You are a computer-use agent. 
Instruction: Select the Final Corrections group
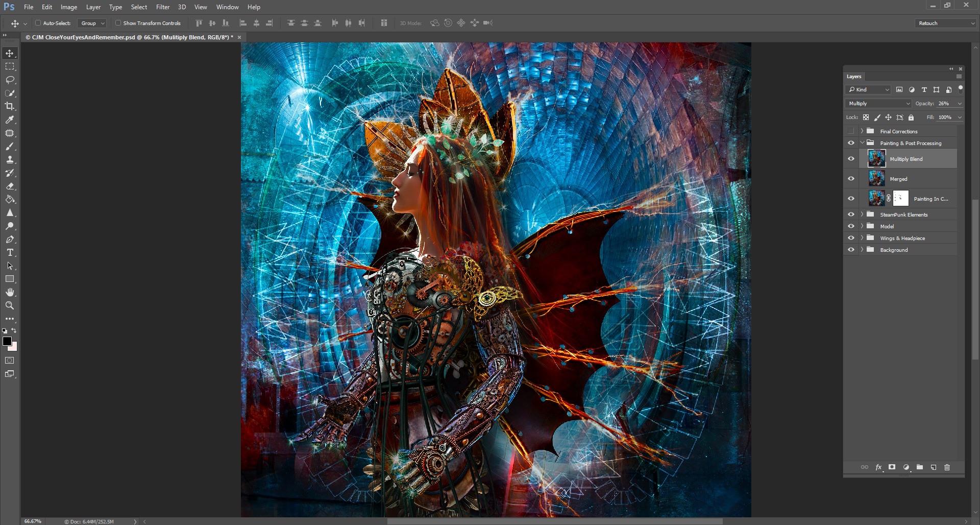point(898,131)
